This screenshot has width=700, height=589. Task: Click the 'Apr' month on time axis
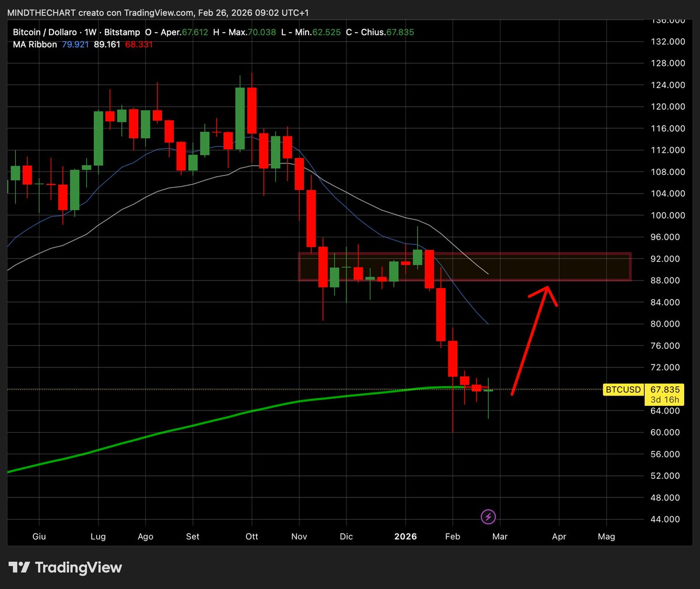(559, 537)
